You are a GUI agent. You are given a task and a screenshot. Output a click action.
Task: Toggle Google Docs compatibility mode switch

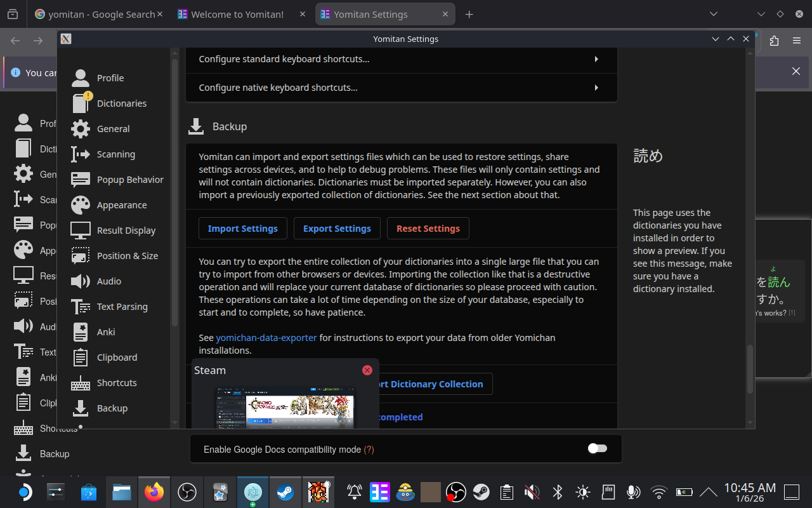[x=597, y=449]
